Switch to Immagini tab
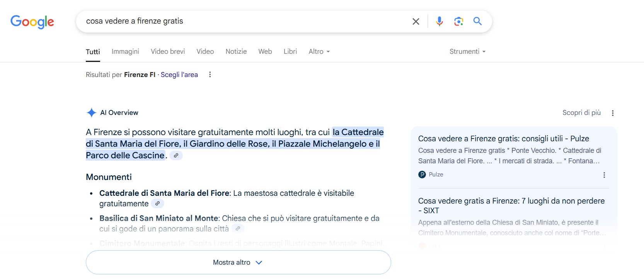Screen dimensions: 644x279 click(125, 51)
